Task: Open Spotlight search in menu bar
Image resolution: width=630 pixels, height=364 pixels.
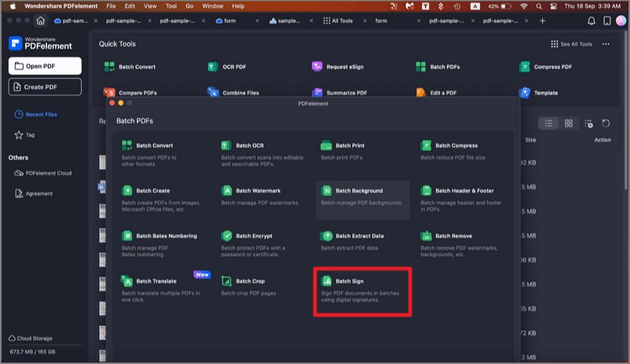Action: point(539,7)
